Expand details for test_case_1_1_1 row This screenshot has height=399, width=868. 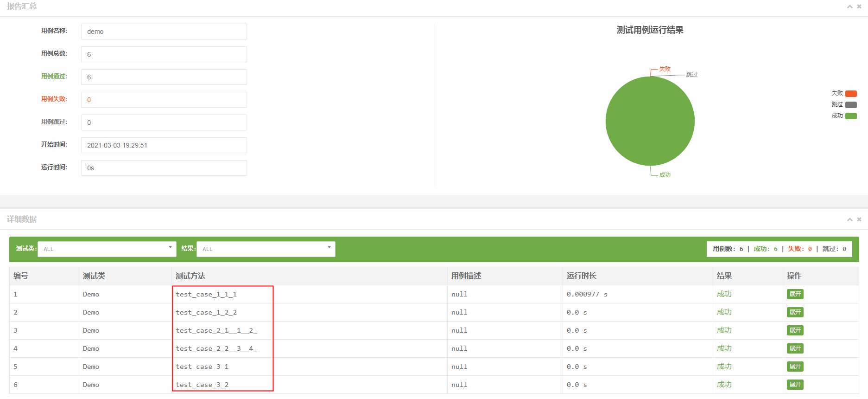click(x=795, y=294)
